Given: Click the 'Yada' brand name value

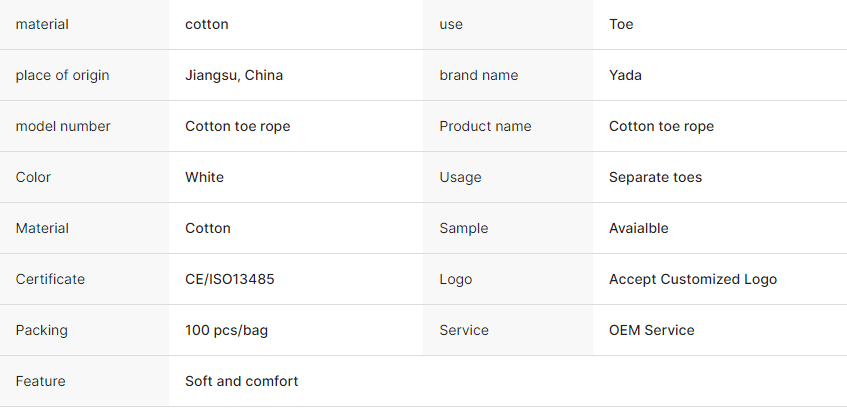Looking at the screenshot, I should (625, 75).
